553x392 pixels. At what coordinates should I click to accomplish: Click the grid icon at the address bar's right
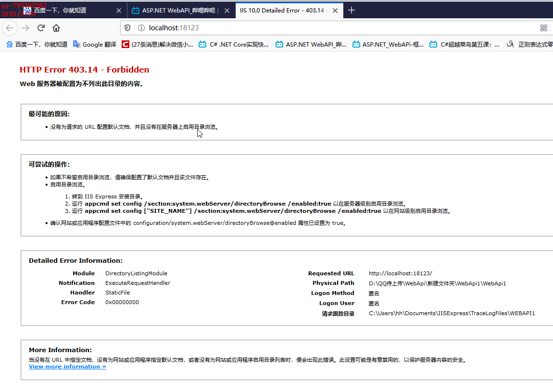(544, 28)
